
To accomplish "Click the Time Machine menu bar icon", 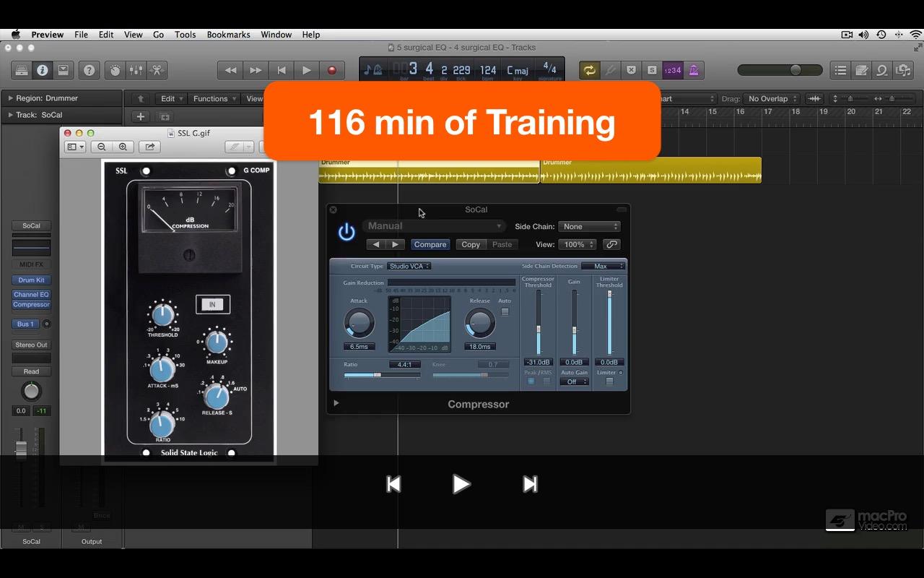I will click(x=881, y=35).
